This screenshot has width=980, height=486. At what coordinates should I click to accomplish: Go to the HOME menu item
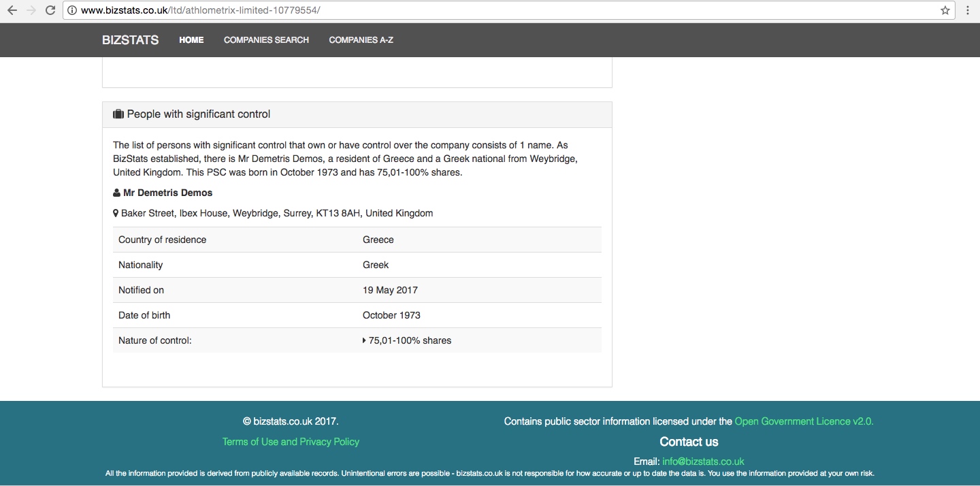(191, 40)
